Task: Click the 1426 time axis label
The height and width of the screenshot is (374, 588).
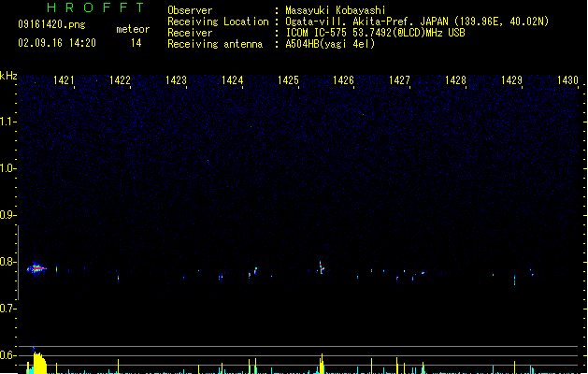Action: click(343, 80)
